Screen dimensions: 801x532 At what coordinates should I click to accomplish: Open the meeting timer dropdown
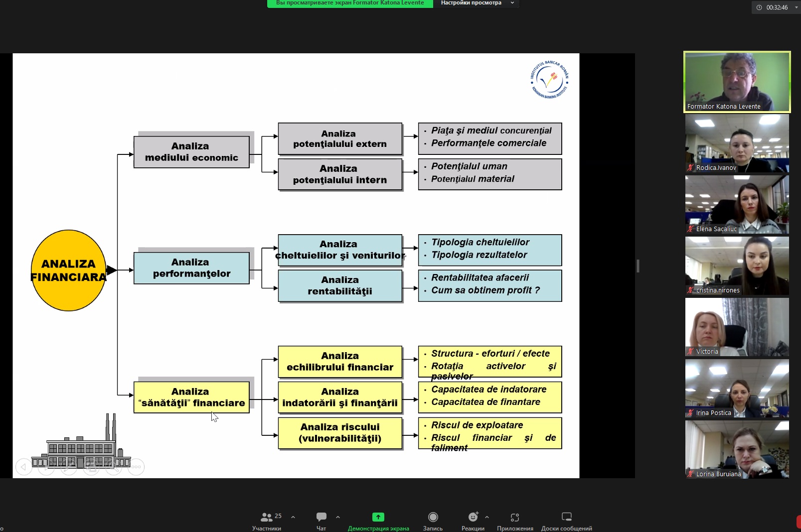[x=796, y=7]
